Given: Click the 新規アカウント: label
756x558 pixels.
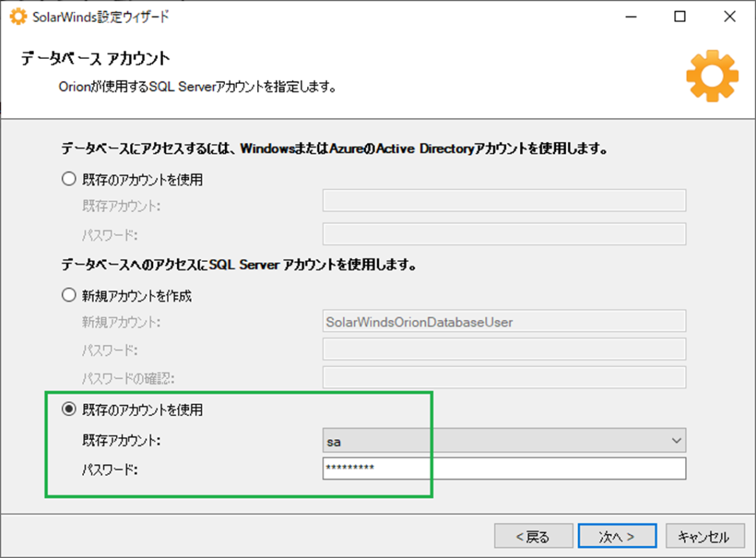Looking at the screenshot, I should [122, 322].
